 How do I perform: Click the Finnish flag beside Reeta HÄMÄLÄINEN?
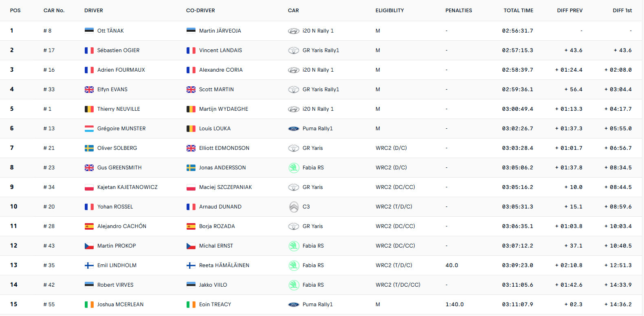coord(191,266)
